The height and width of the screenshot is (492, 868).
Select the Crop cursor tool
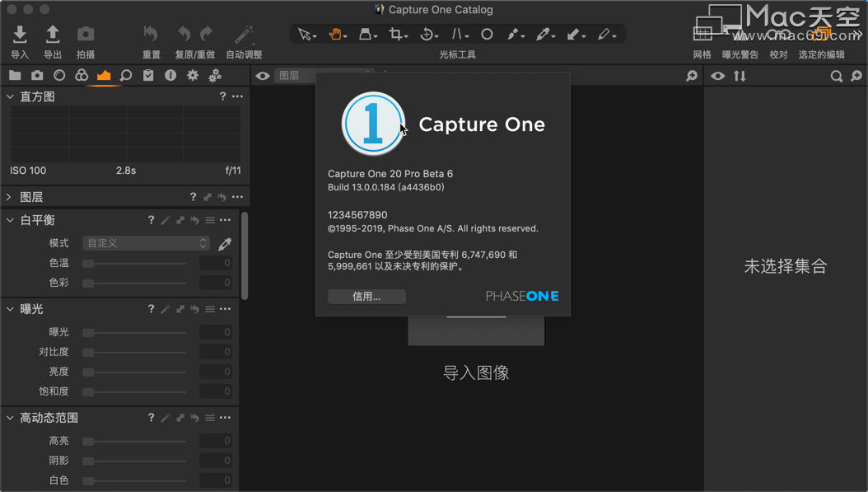(398, 35)
